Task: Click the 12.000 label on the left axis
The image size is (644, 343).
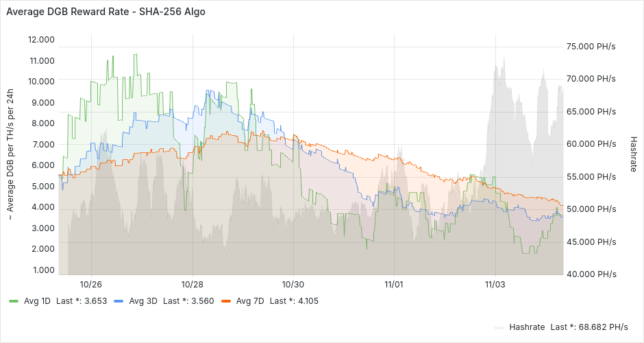Action: (x=41, y=39)
